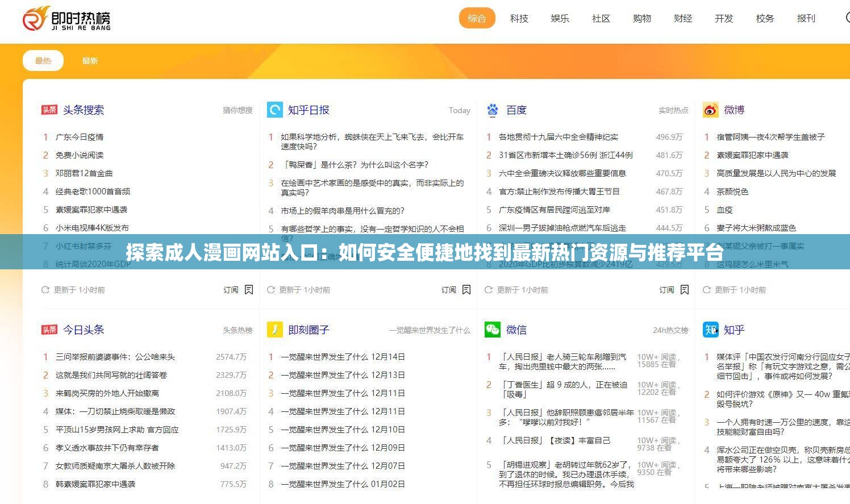
Task: Open the 科技 category tab
Action: point(519,18)
